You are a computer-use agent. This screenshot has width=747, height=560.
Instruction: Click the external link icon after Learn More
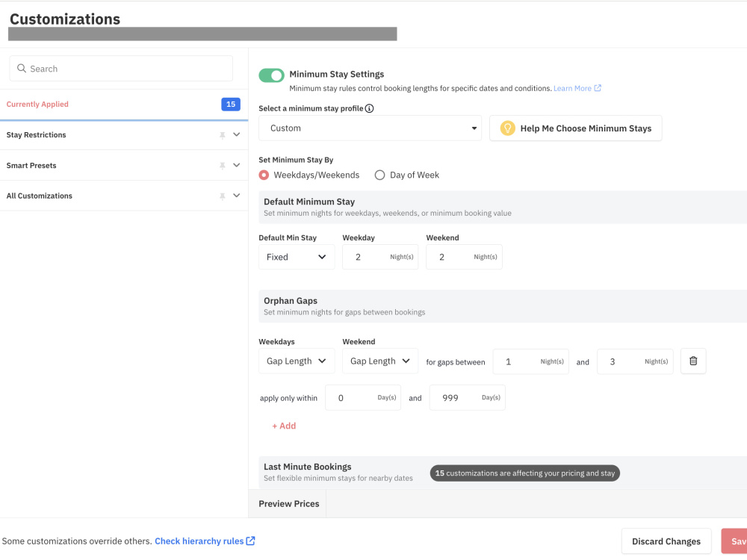point(598,88)
